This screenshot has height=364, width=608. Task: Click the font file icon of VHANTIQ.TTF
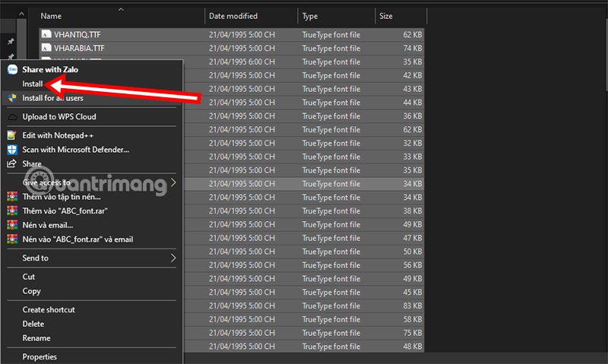(46, 34)
